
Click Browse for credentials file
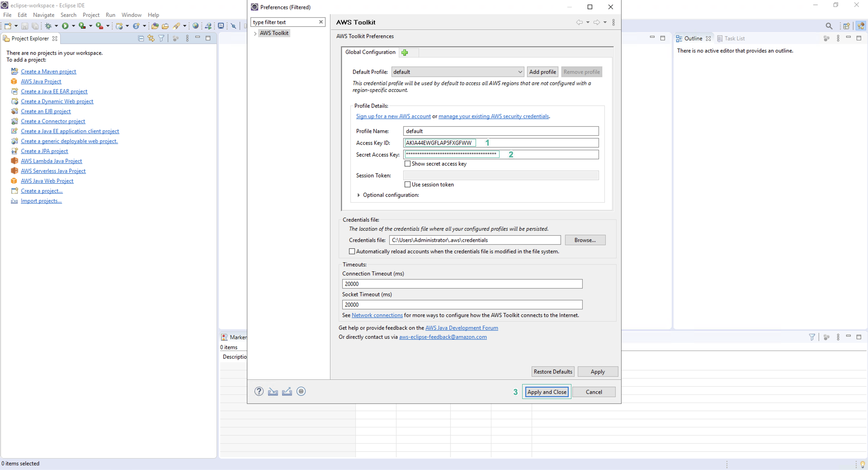[x=585, y=240]
